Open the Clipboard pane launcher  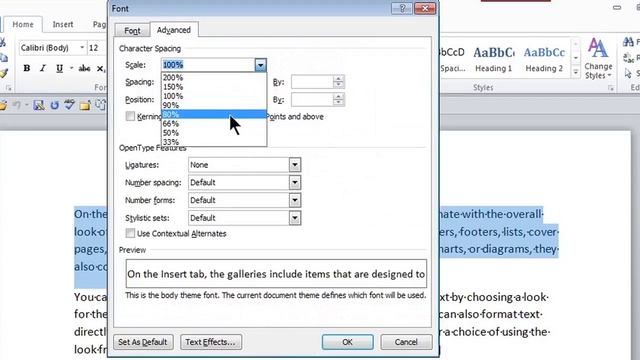pos(8,88)
